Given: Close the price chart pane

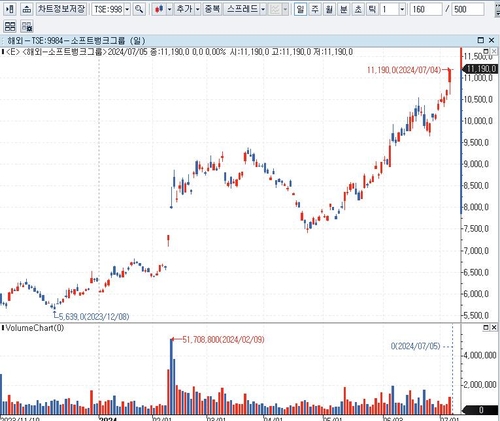Looking at the screenshot, I should click(494, 51).
